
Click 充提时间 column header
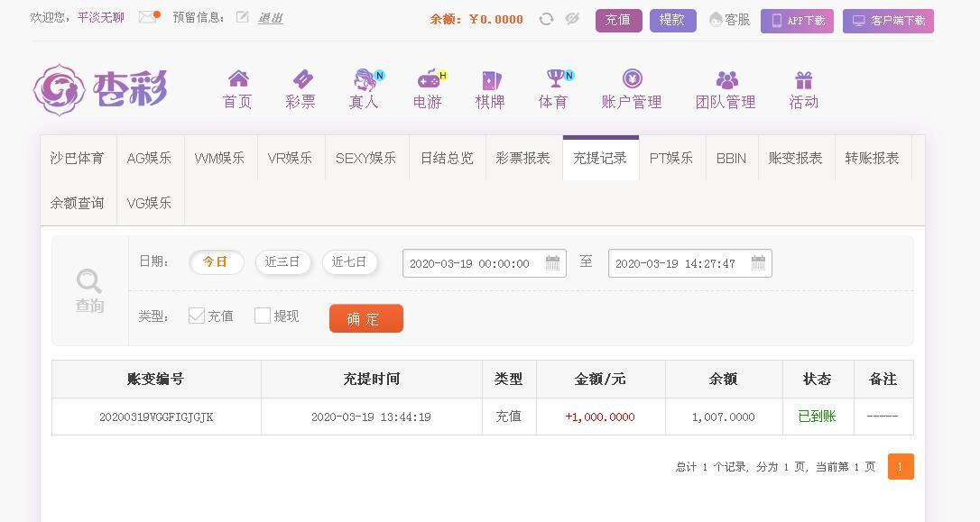(372, 379)
